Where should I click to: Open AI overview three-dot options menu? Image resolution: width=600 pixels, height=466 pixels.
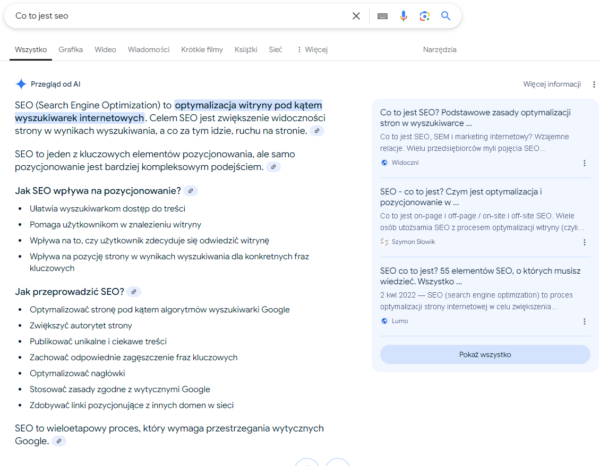593,84
